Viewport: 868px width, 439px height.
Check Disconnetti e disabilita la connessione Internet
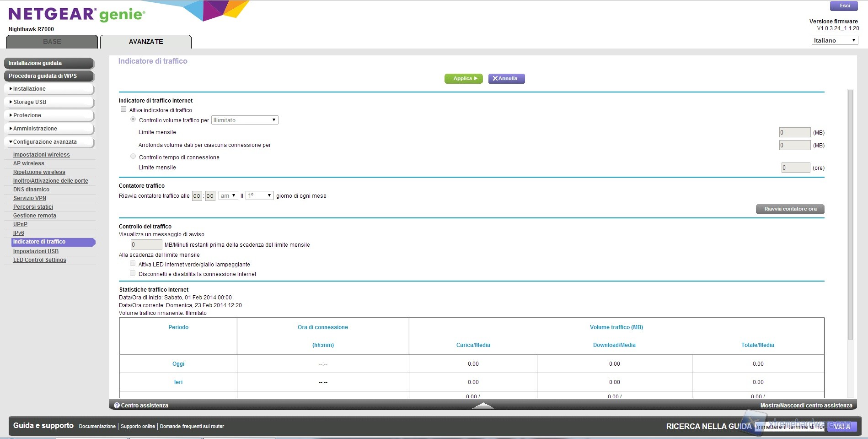[133, 273]
